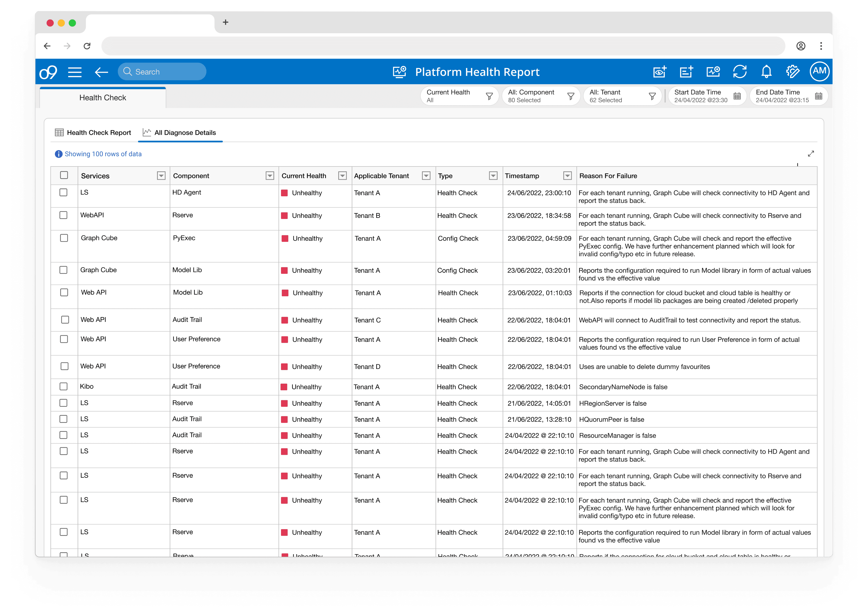Click the Platform Health Report title icon

tap(399, 72)
